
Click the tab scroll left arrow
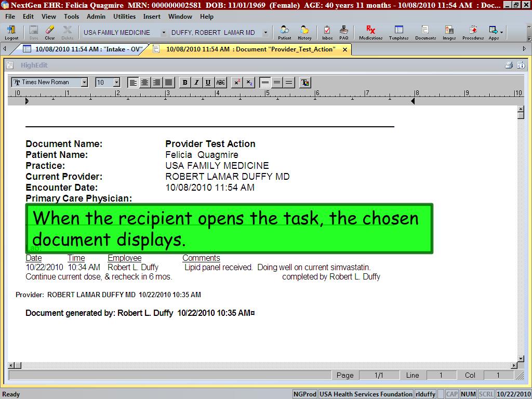click(x=5, y=49)
